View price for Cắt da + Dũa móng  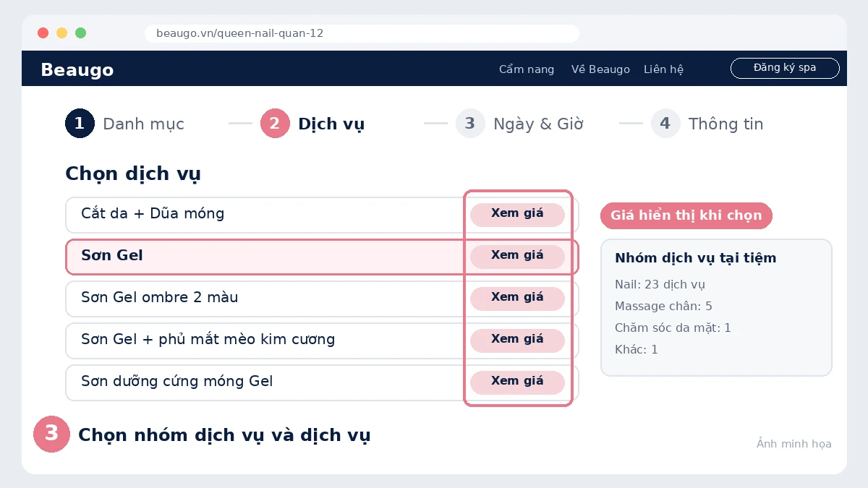[x=517, y=215]
